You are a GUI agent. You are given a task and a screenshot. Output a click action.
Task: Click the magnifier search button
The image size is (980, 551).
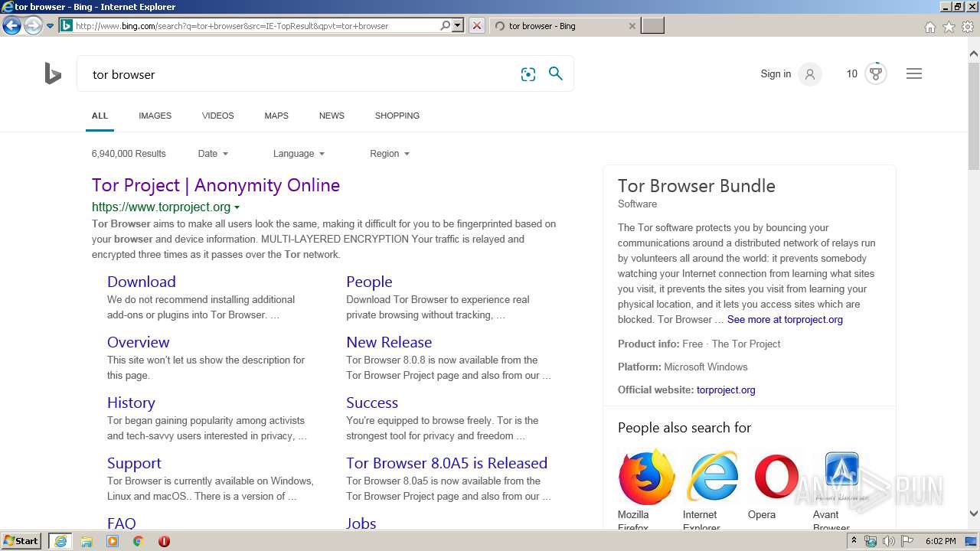point(556,73)
